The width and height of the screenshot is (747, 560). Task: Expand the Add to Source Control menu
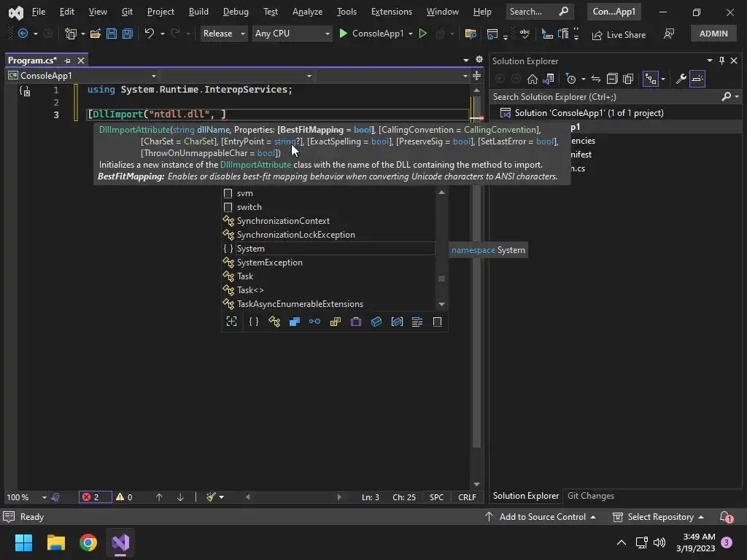pyautogui.click(x=541, y=517)
